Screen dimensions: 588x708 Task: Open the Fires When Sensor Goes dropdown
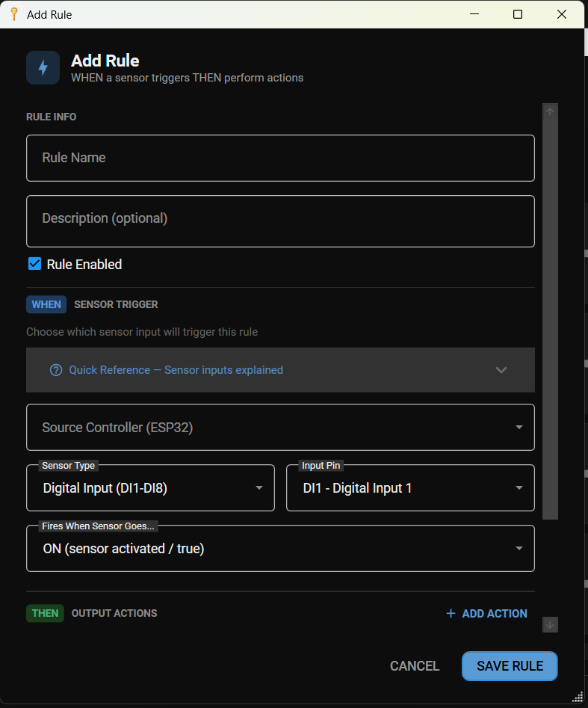click(280, 548)
